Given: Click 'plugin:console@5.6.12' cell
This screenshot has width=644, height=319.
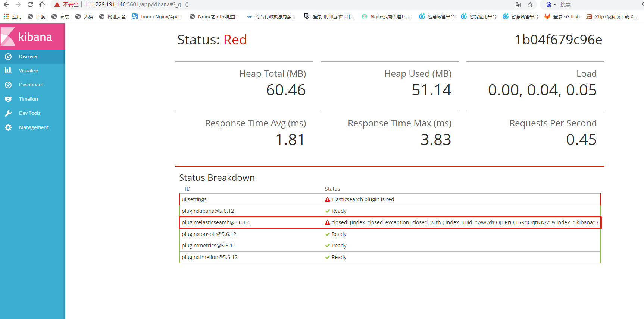Looking at the screenshot, I should [209, 234].
